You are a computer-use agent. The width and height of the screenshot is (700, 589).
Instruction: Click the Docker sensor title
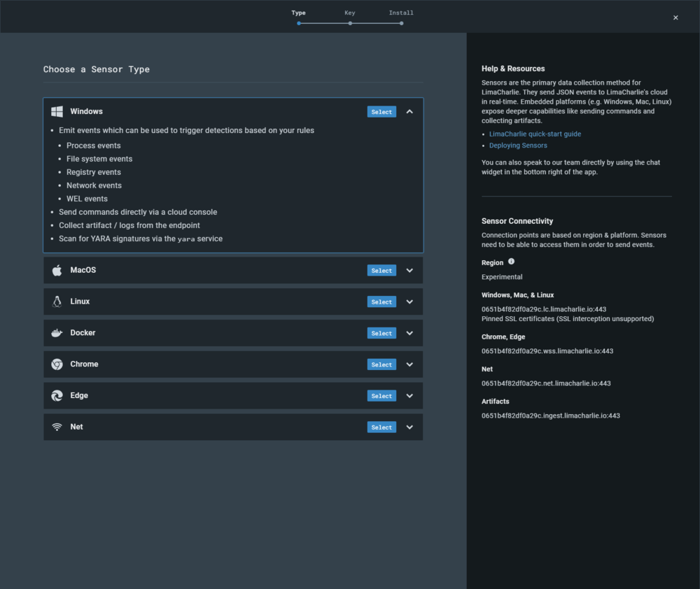pyautogui.click(x=83, y=332)
